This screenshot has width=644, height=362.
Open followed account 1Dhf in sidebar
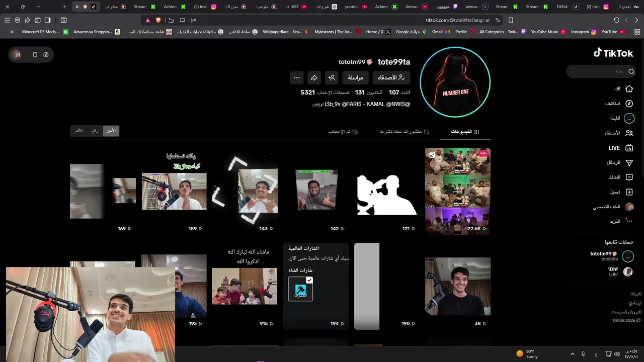(x=620, y=271)
